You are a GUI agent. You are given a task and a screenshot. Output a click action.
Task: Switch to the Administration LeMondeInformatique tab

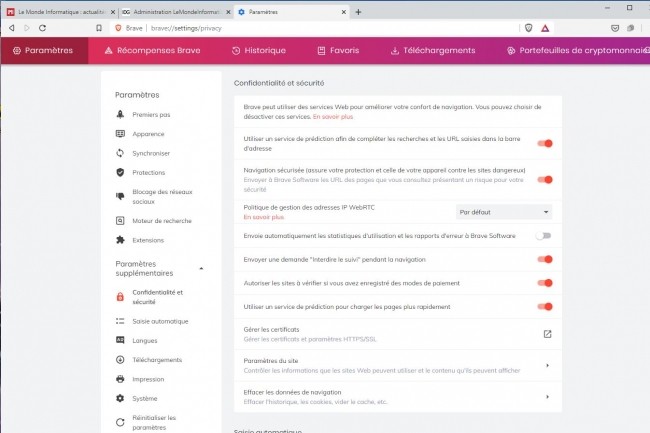176,12
